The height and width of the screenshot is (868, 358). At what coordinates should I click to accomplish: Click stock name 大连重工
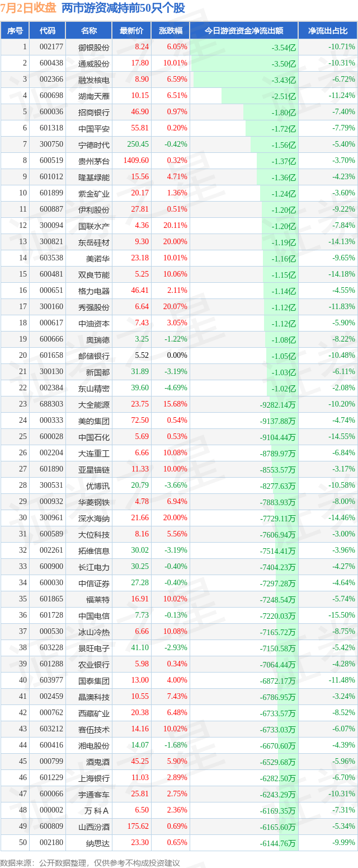pos(94,454)
